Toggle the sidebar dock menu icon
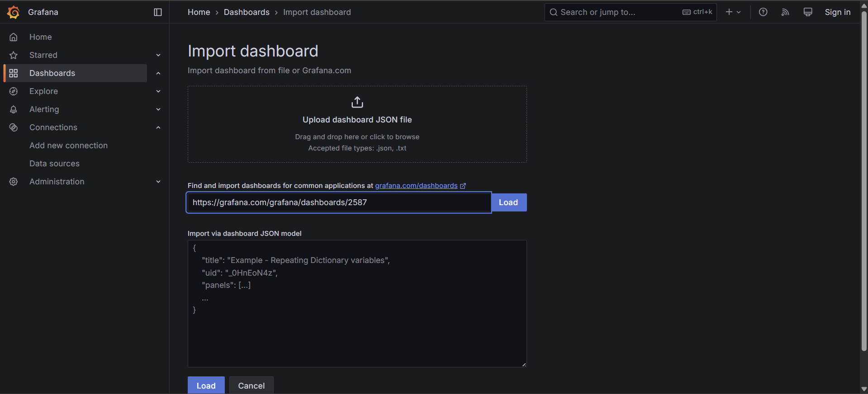Screen dimensions: 868x394 (158, 12)
